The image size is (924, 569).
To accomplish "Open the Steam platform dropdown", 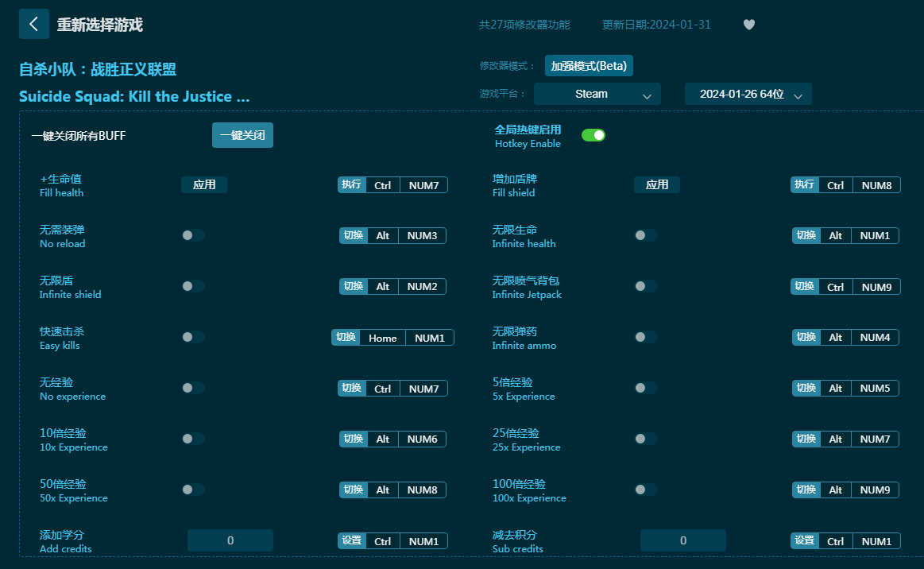I will click(x=597, y=94).
